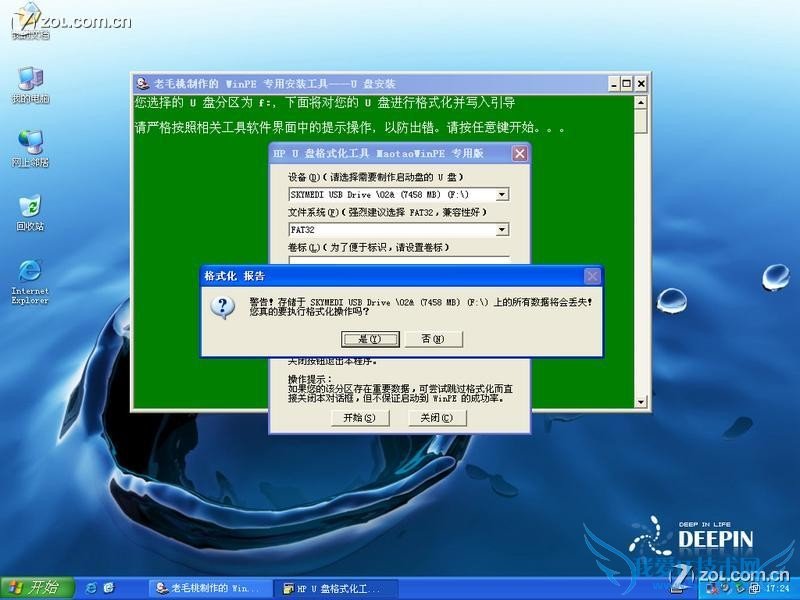Image resolution: width=800 pixels, height=600 pixels.
Task: Close the HP U 盘格式化工具 window
Action: tap(519, 154)
